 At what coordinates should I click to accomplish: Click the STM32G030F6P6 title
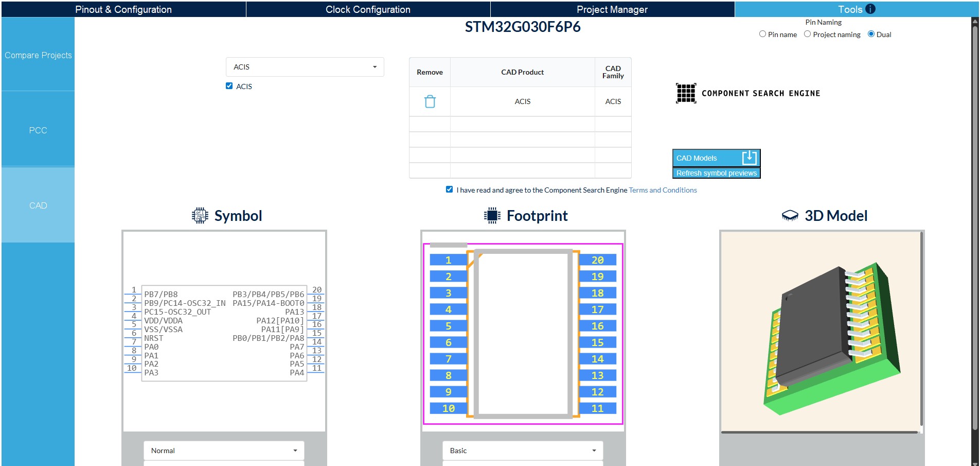pyautogui.click(x=523, y=27)
